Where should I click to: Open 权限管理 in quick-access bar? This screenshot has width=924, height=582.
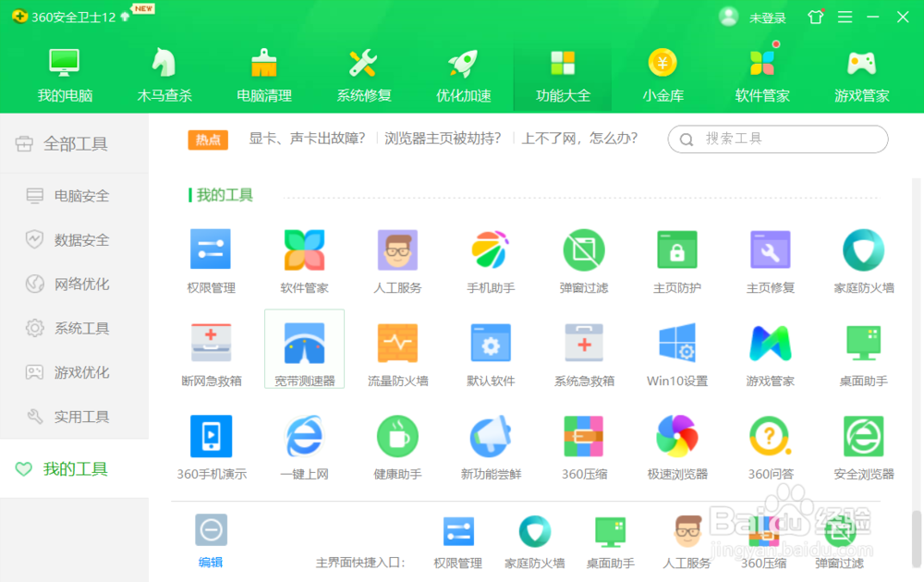click(458, 542)
